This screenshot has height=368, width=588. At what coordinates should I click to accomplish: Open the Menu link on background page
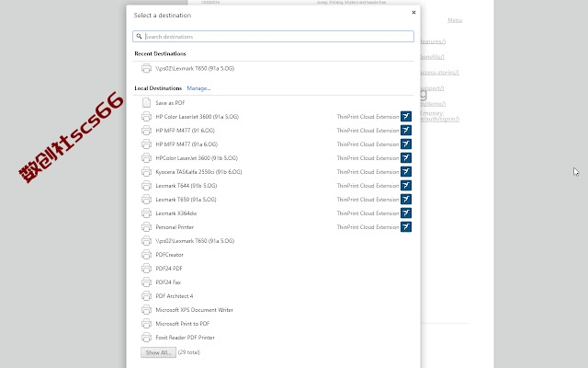pos(455,20)
